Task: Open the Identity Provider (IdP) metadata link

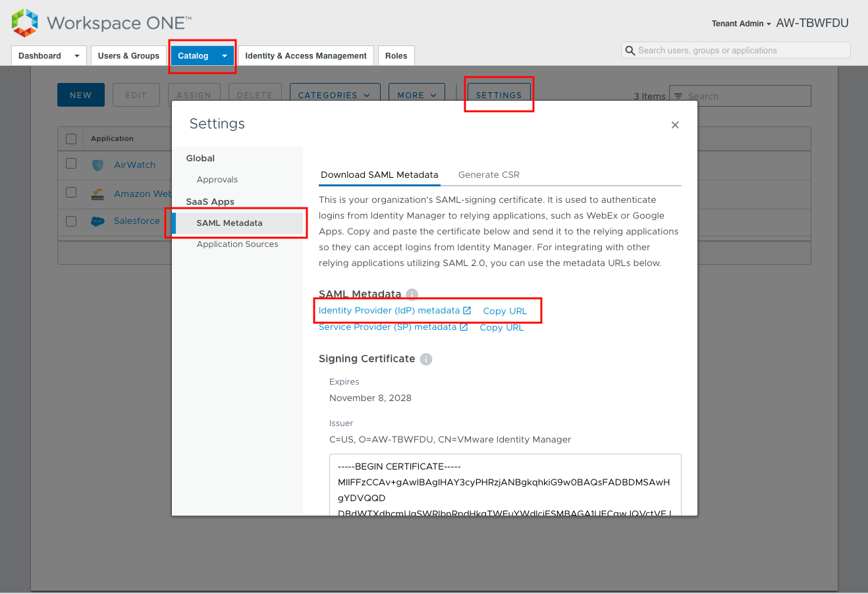Action: click(389, 311)
